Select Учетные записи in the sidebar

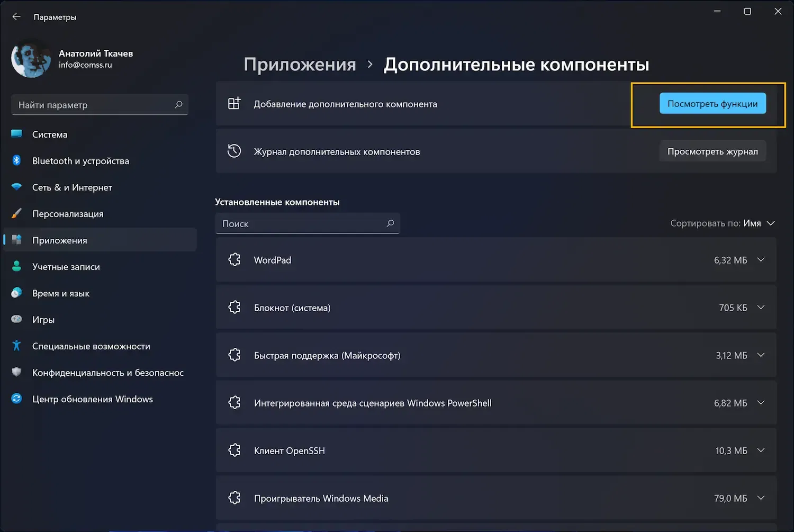(100, 267)
